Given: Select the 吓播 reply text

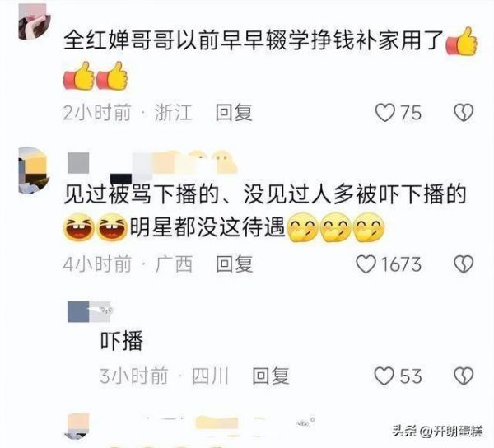Looking at the screenshot, I should click(122, 341).
